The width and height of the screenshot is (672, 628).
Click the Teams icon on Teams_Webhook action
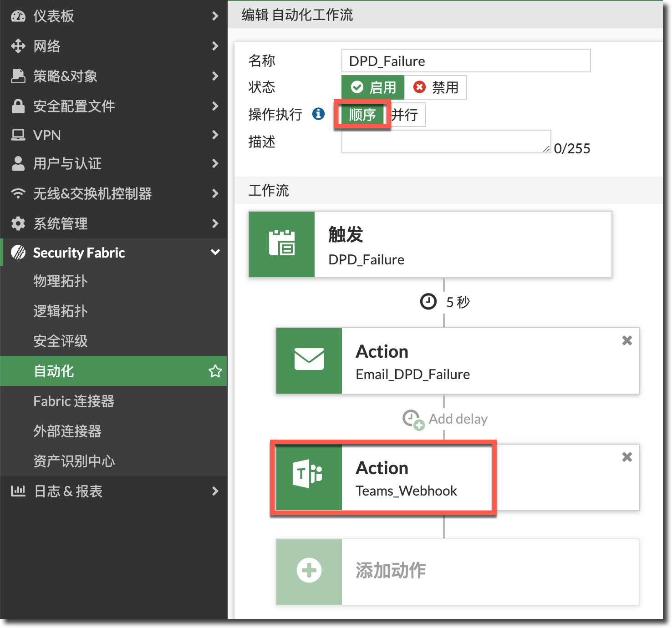(x=308, y=474)
